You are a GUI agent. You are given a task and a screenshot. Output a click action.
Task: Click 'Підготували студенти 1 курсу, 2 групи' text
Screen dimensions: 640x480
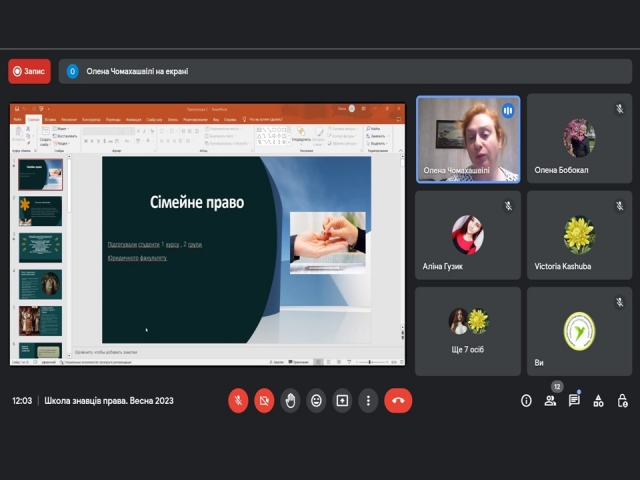[x=155, y=244]
